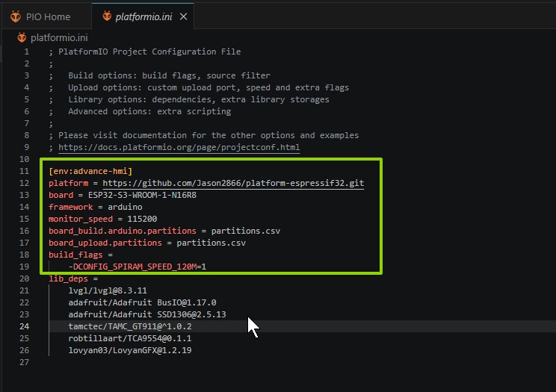Click line number 11 in the gutter
Viewport: 556px width, 392px height.
[24, 171]
